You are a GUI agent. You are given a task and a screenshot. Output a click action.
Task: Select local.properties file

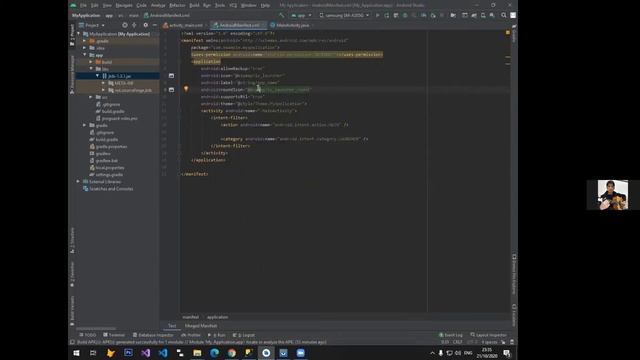(107, 168)
